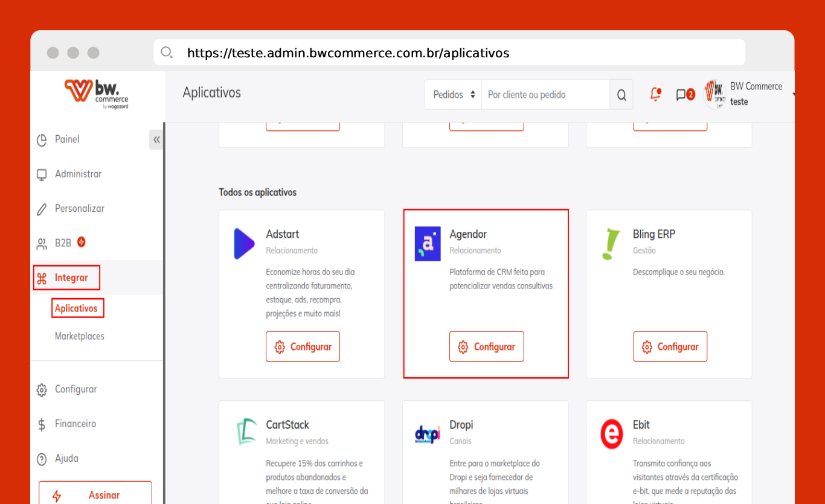Select Marketplaces in the sidebar
Viewport: 825px width, 504px height.
click(x=79, y=336)
